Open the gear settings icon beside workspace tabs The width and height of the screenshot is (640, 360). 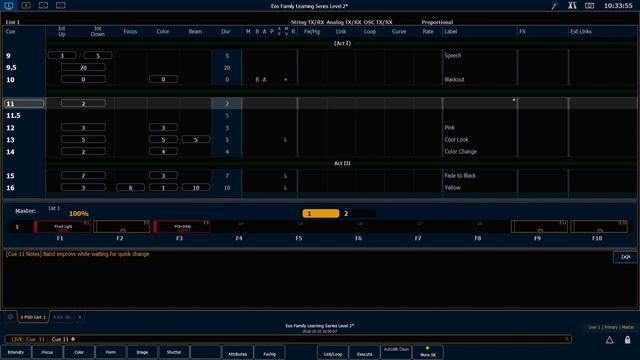[10, 317]
